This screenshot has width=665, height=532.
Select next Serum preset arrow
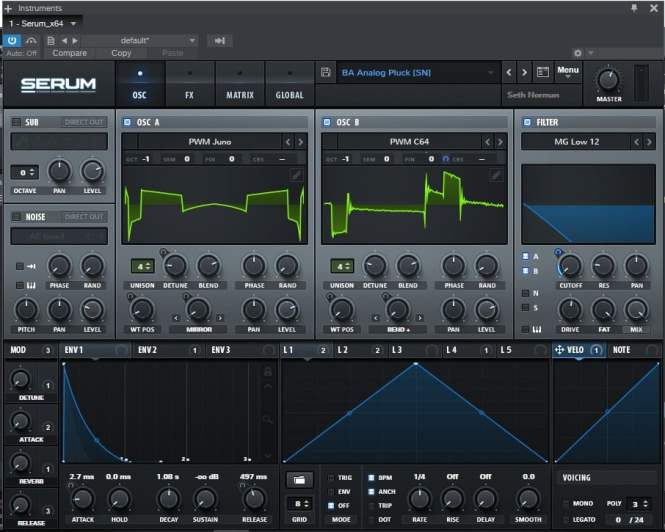point(525,73)
